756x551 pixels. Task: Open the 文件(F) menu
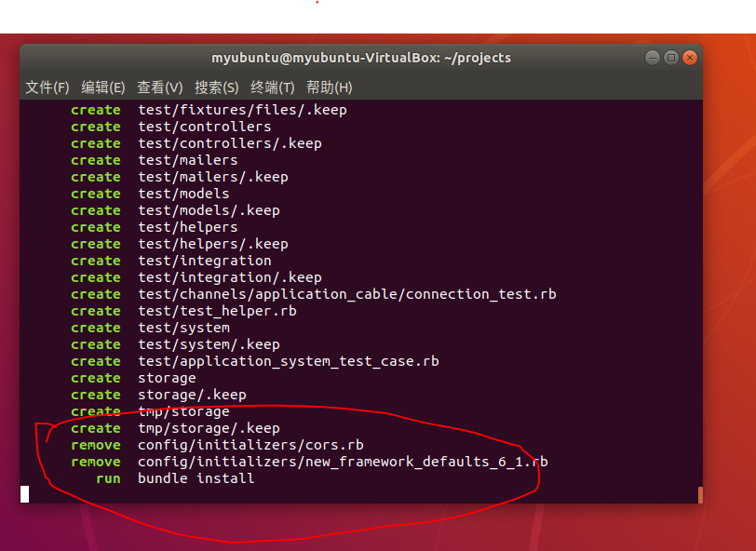[x=47, y=87]
